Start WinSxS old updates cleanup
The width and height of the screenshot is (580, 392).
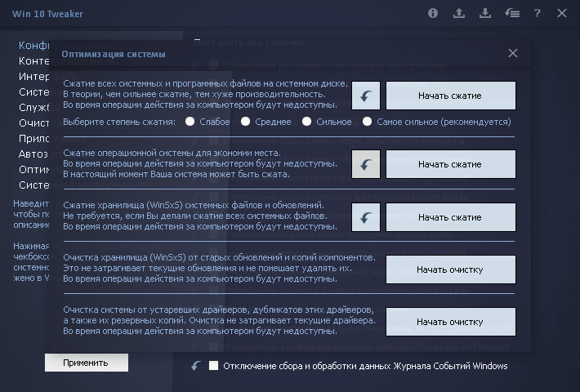(451, 269)
